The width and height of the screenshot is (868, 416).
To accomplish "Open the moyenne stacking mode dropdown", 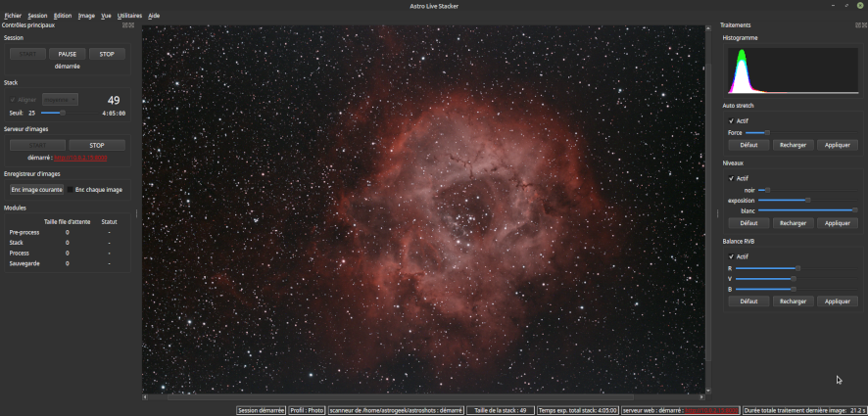I will point(60,100).
